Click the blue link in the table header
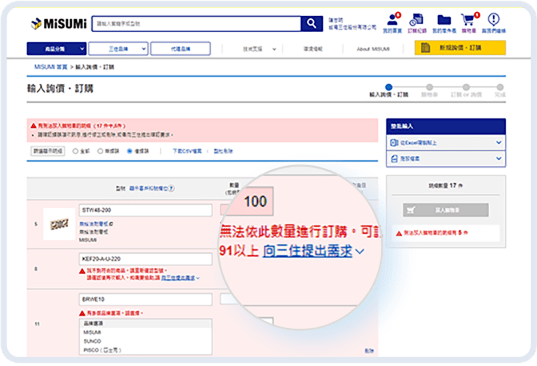 coord(149,188)
